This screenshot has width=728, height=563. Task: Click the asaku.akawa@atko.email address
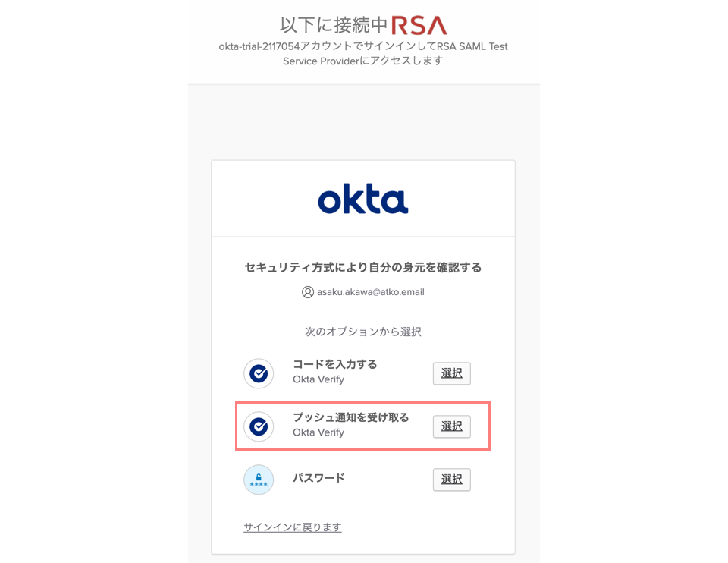(x=371, y=292)
